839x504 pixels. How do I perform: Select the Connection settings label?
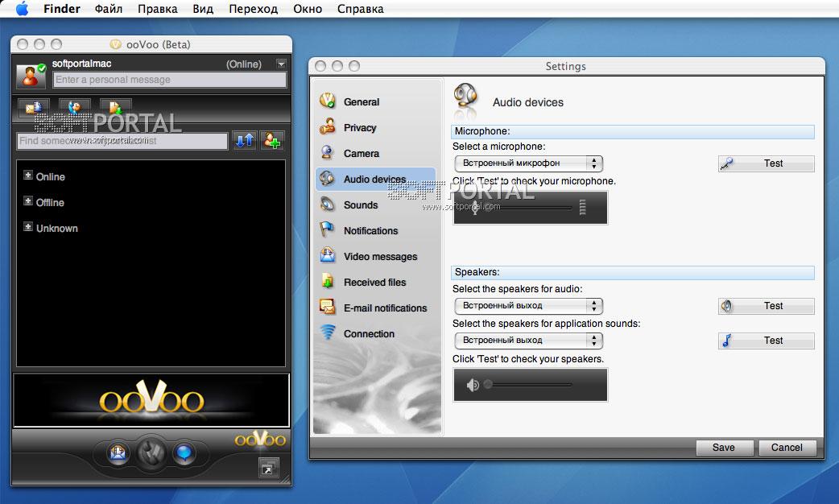coord(370,333)
